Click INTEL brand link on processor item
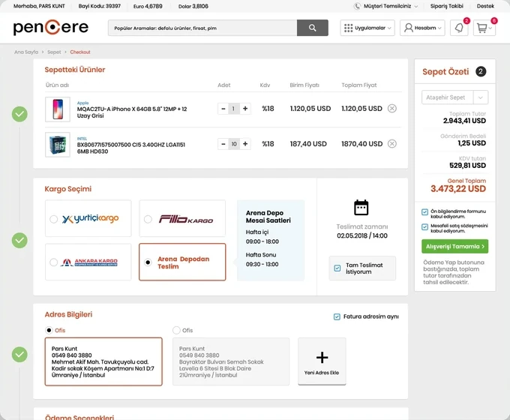This screenshot has height=420, width=510. 82,139
